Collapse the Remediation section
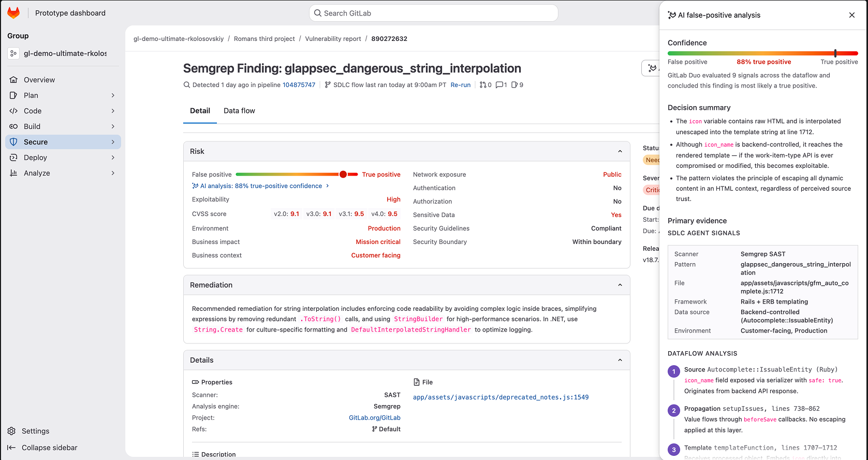This screenshot has width=868, height=460. [620, 285]
